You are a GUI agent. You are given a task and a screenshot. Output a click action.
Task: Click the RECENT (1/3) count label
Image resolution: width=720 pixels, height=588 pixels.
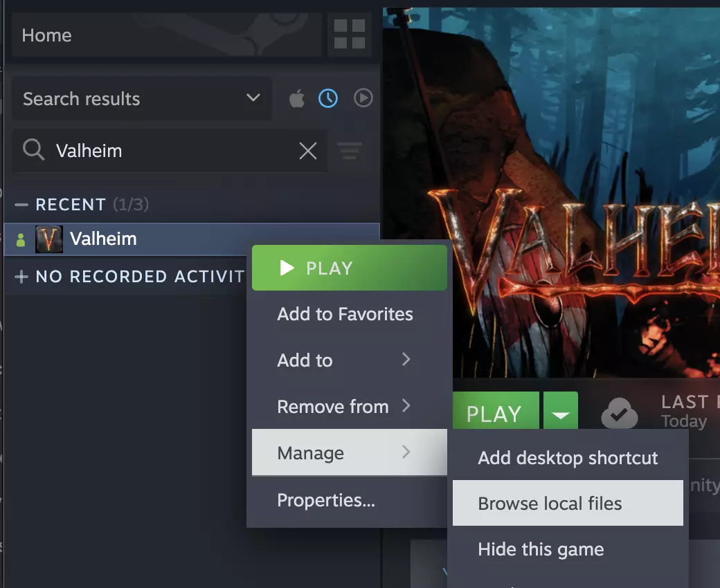(x=131, y=204)
